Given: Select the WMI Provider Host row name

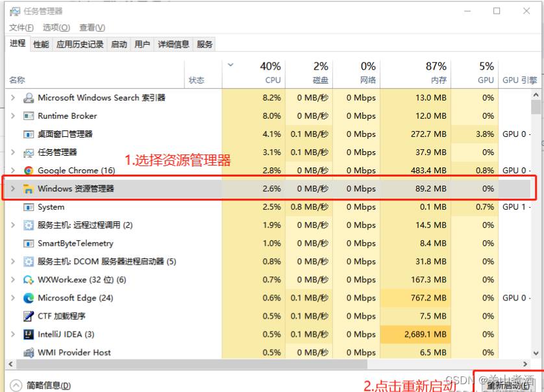Looking at the screenshot, I should pos(74,352).
